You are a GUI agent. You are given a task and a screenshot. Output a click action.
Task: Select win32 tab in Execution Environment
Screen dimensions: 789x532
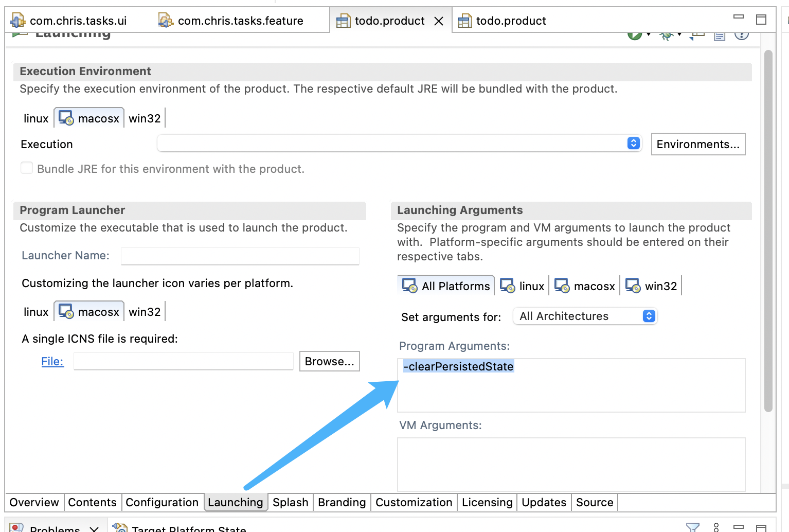click(145, 118)
